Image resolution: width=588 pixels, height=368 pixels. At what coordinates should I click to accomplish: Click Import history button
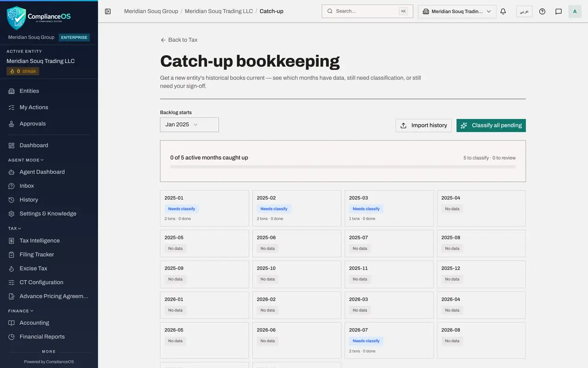point(424,126)
